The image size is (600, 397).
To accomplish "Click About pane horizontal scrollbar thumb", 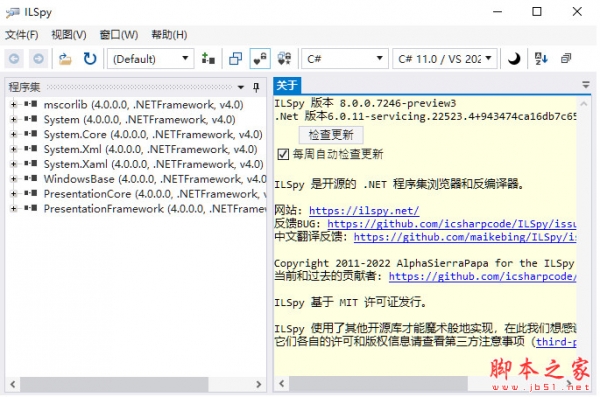I will 378,383.
